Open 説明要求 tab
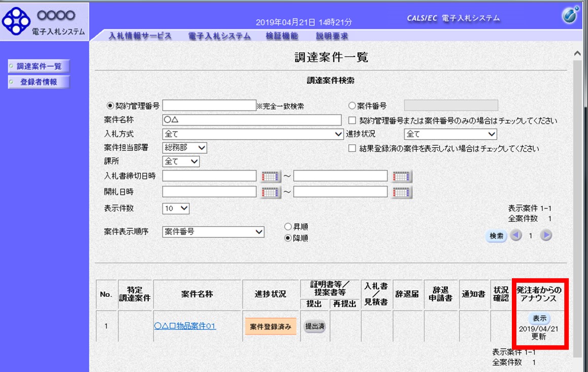This screenshot has height=372, width=588. [x=332, y=36]
